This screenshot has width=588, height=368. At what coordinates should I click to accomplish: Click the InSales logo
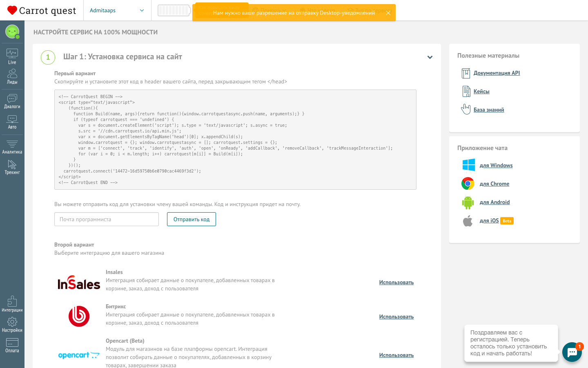point(79,283)
